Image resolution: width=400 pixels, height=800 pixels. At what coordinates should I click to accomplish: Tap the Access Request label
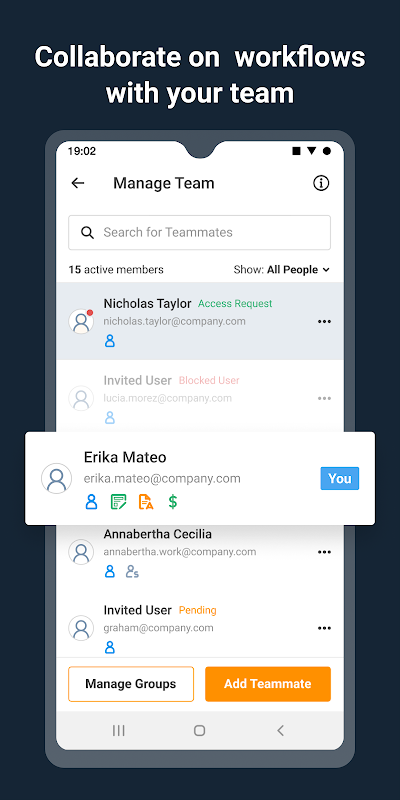point(235,304)
